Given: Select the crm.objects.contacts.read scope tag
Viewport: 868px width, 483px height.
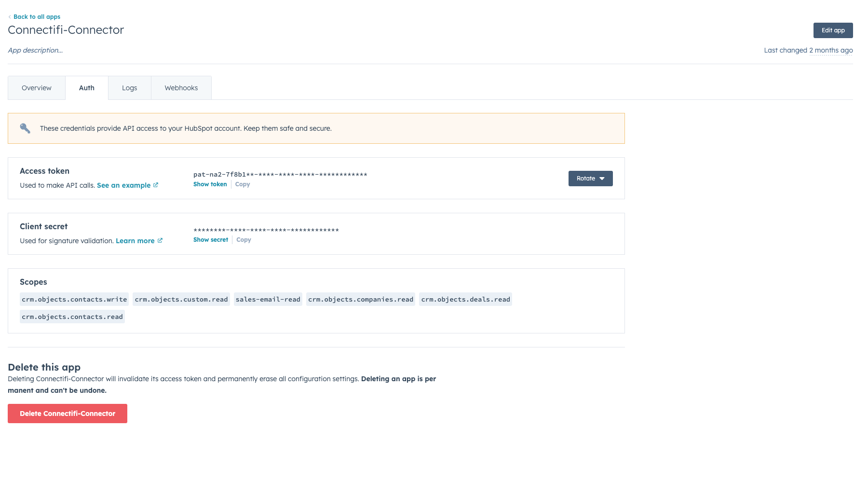Looking at the screenshot, I should [72, 317].
